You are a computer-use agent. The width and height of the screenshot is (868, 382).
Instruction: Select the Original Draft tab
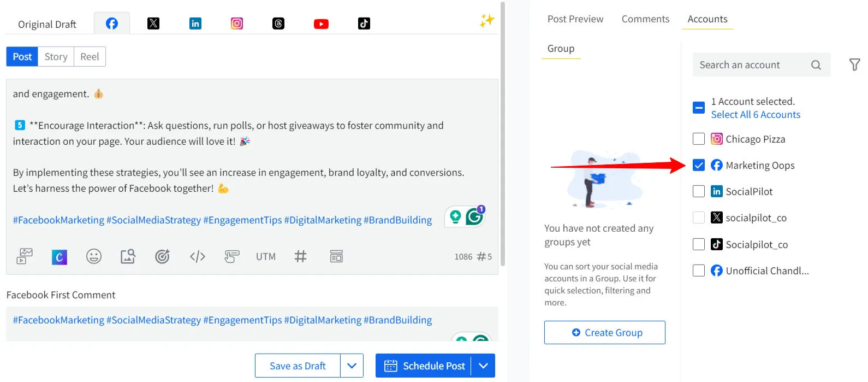[47, 24]
